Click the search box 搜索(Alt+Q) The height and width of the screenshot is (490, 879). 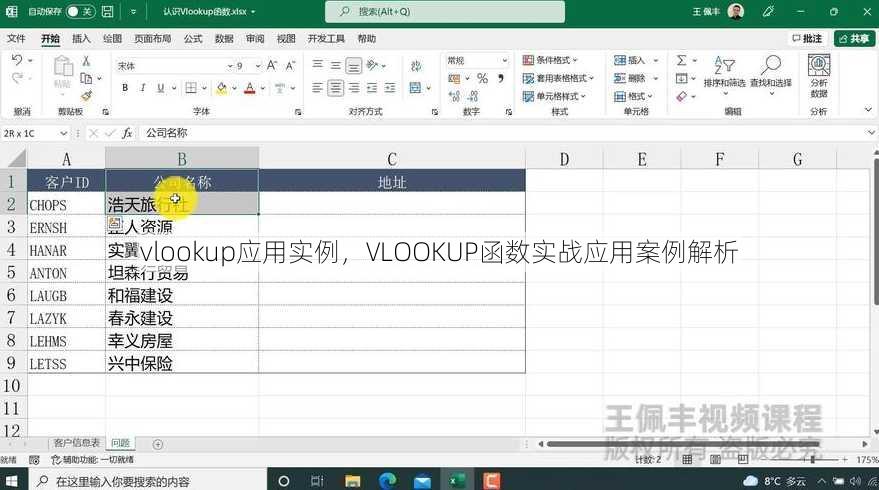445,11
